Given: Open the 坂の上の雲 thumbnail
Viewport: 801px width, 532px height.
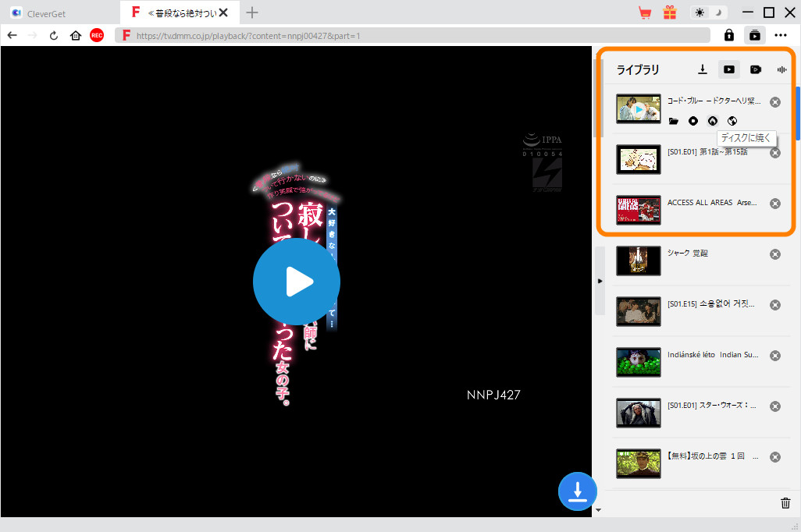Looking at the screenshot, I should click(x=638, y=463).
